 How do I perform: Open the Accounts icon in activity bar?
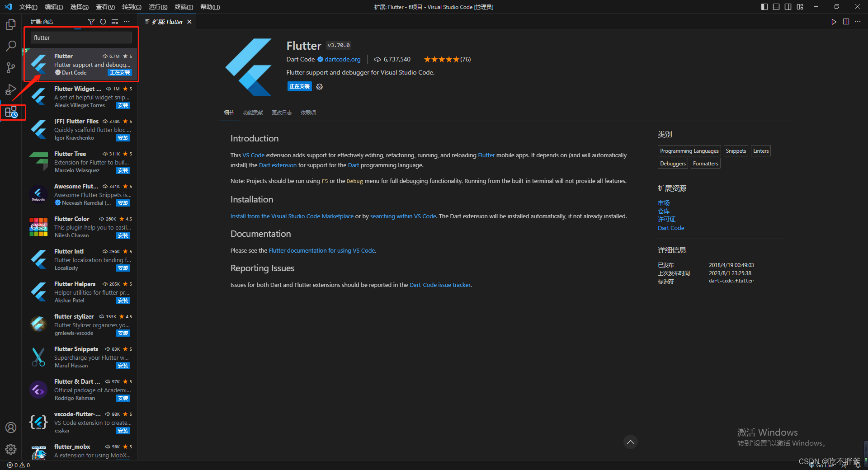(x=11, y=428)
